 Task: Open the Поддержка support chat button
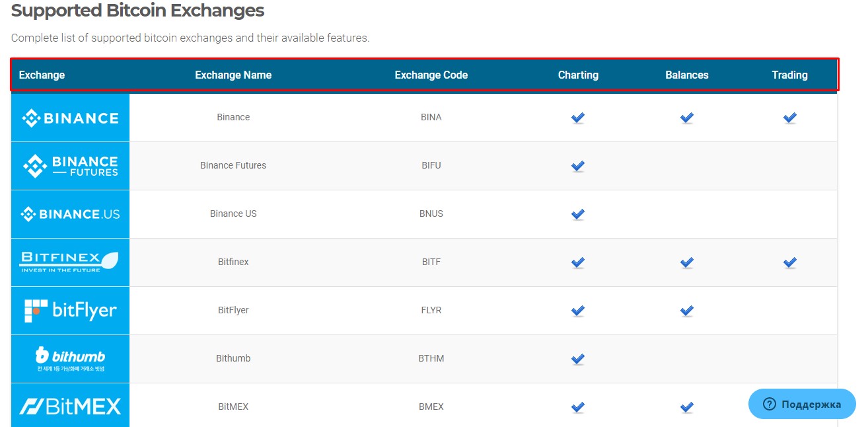pos(802,404)
